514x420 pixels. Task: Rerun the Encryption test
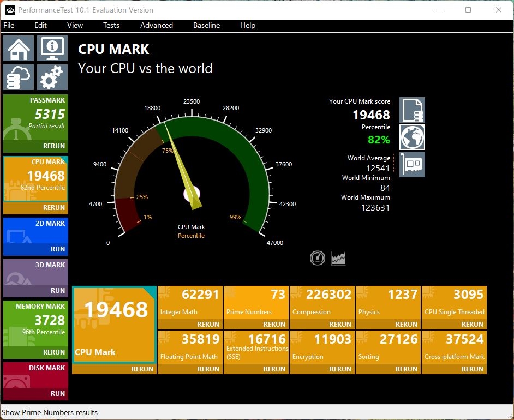pyautogui.click(x=322, y=369)
